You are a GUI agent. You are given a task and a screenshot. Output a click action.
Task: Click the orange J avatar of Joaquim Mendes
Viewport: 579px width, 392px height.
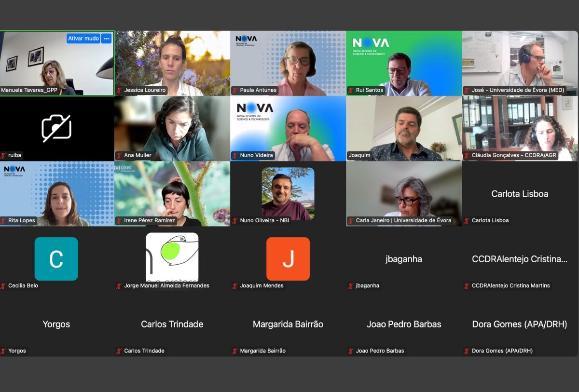pyautogui.click(x=288, y=259)
